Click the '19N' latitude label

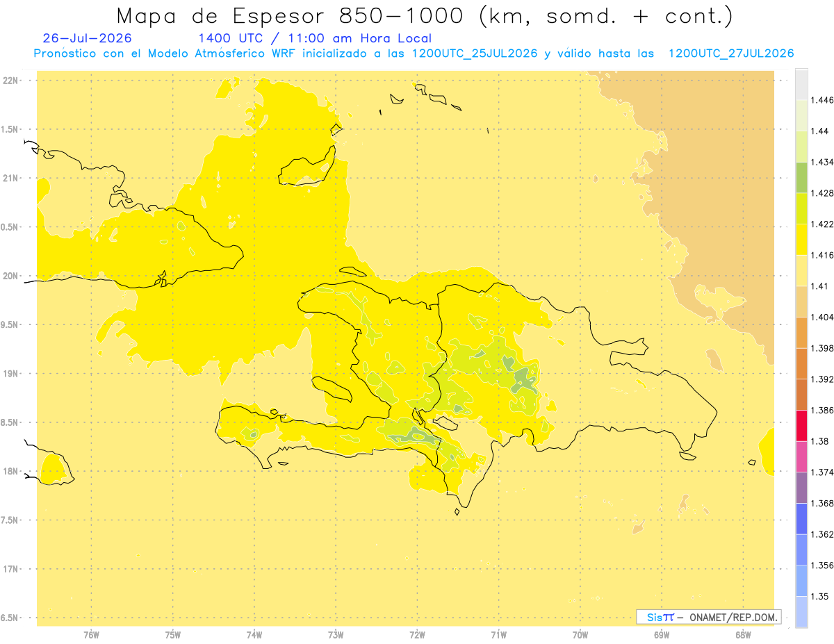tap(10, 373)
